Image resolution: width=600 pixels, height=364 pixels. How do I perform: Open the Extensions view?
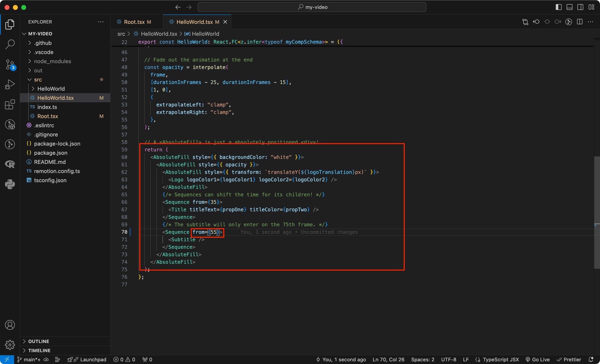point(10,104)
